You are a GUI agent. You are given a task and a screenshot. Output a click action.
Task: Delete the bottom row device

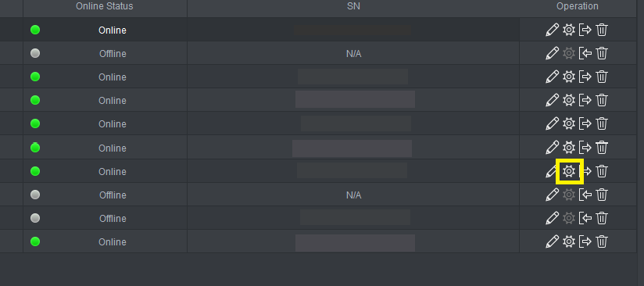(x=602, y=241)
